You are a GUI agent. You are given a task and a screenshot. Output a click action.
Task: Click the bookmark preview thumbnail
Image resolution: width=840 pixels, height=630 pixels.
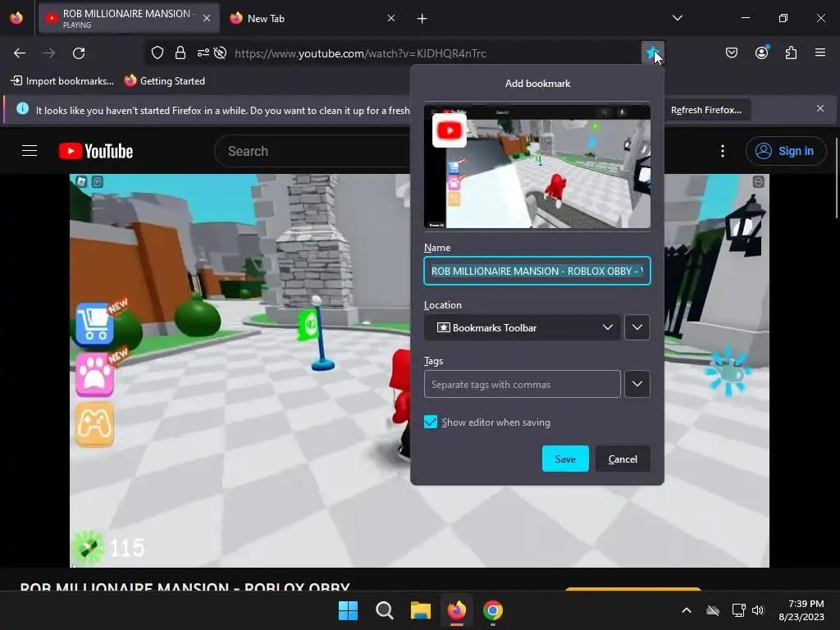(x=536, y=167)
